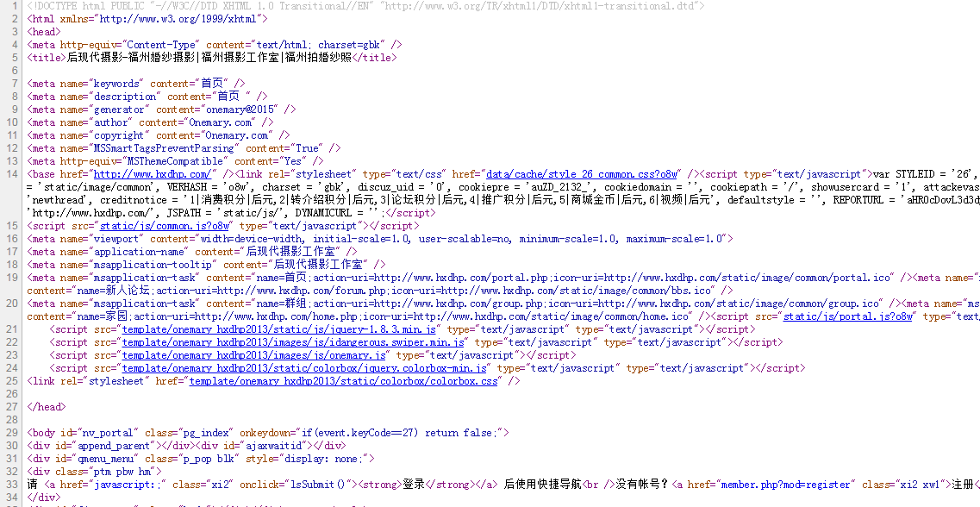Click the opening <head> tag
This screenshot has width=980, height=507.
coord(44,32)
